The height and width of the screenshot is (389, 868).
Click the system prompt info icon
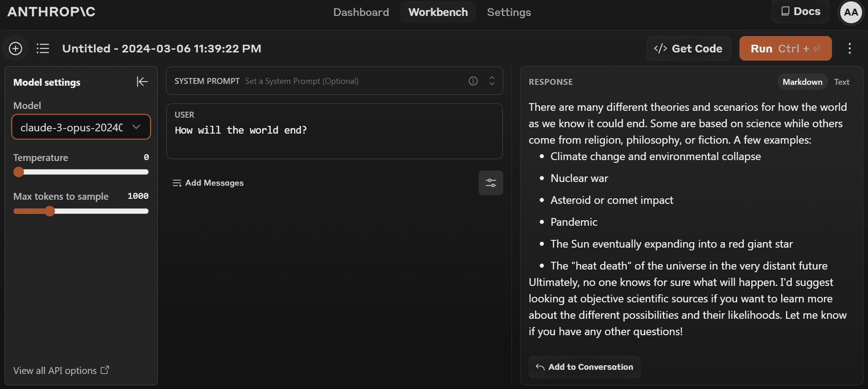click(473, 81)
